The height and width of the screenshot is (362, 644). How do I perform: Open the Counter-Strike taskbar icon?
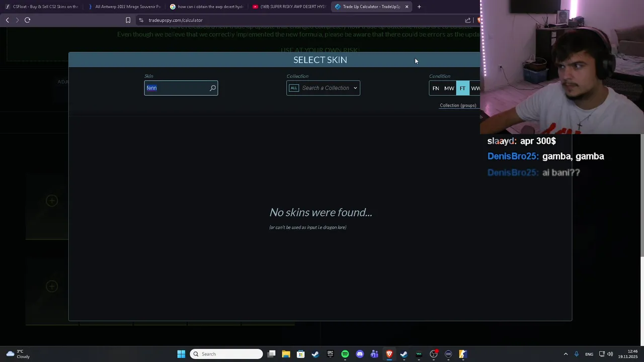[x=463, y=354]
